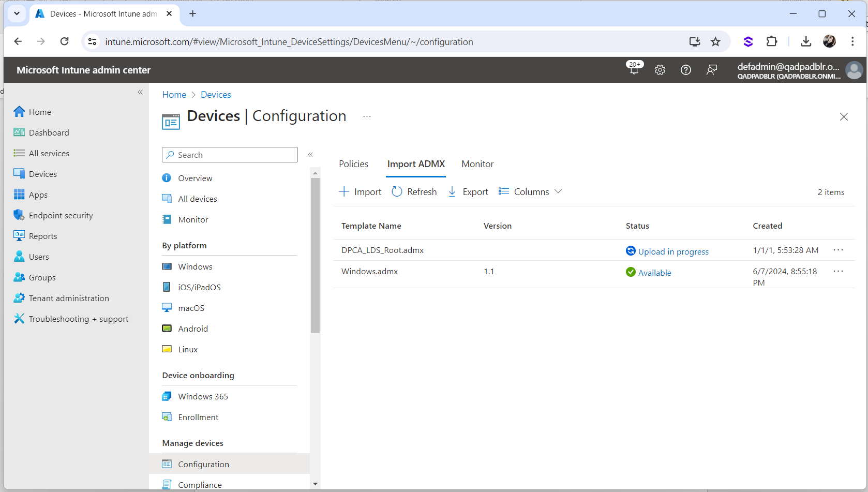Open Windows.admx template
868x492 pixels.
(x=369, y=272)
